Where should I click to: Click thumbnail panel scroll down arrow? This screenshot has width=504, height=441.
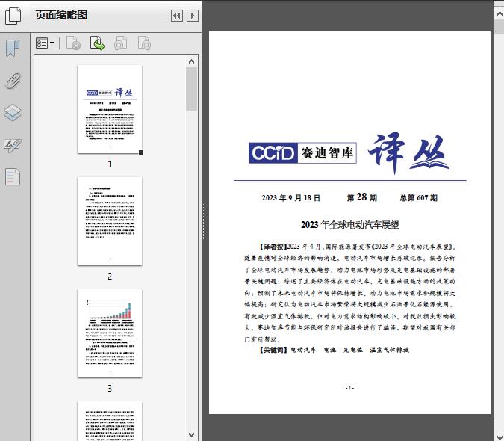click(192, 435)
